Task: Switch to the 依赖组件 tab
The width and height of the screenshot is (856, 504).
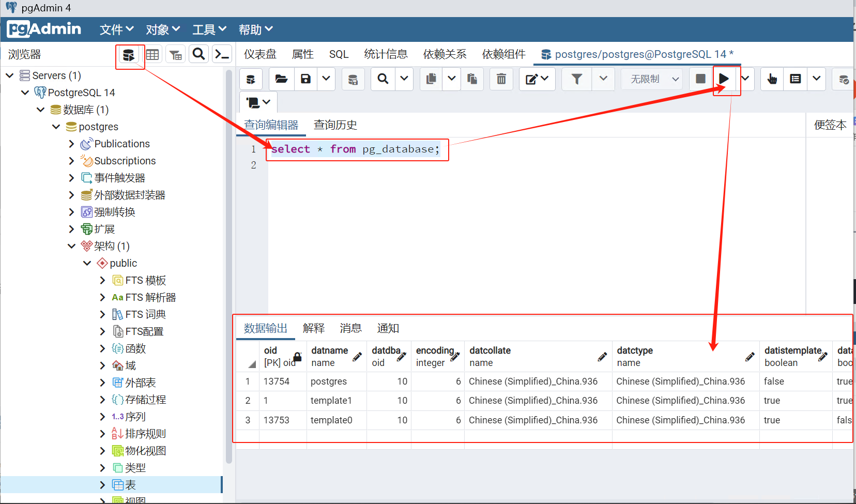Action: pyautogui.click(x=503, y=54)
